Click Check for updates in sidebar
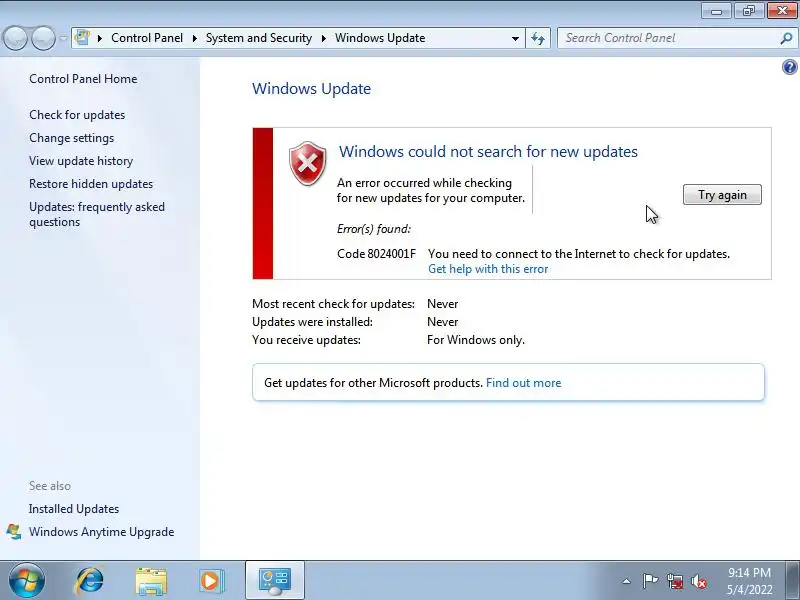This screenshot has width=800, height=600. 77,115
